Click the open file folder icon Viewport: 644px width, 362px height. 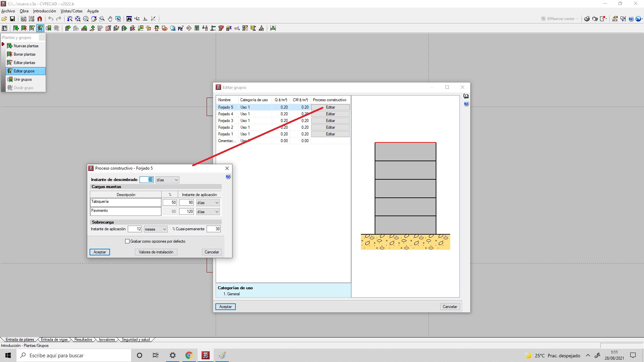4,19
